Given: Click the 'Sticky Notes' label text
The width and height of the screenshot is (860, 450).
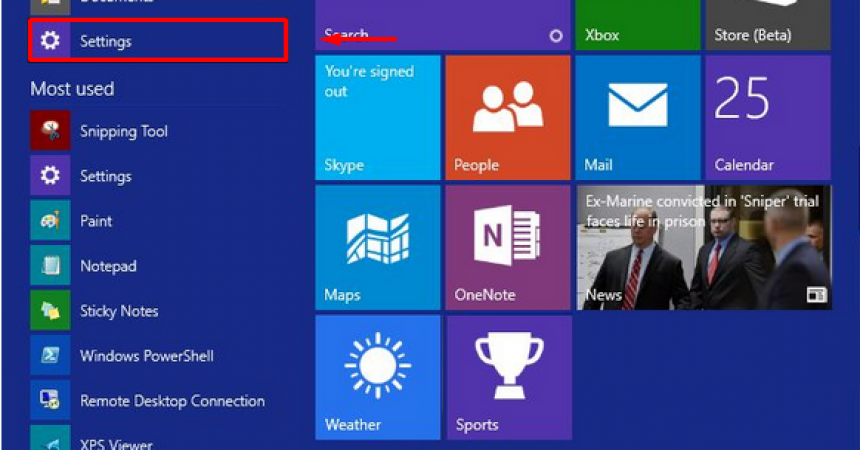Looking at the screenshot, I should click(x=119, y=311).
